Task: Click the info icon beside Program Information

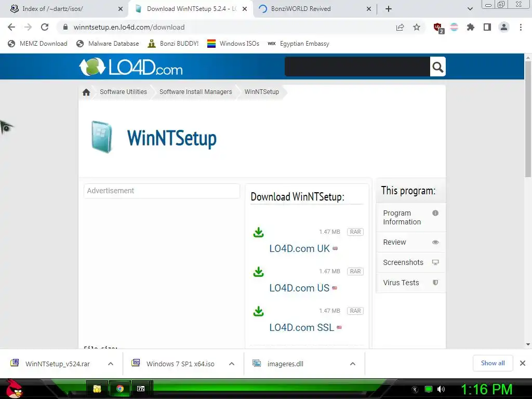Action: [435, 213]
